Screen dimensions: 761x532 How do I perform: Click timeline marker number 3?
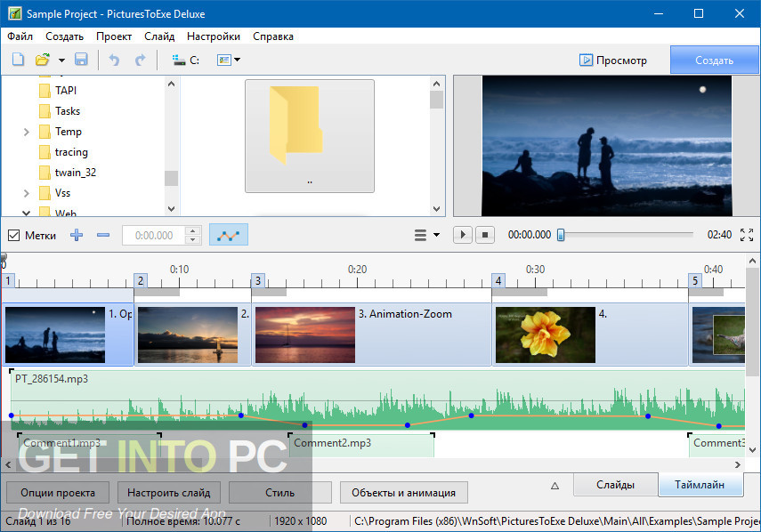click(x=258, y=281)
